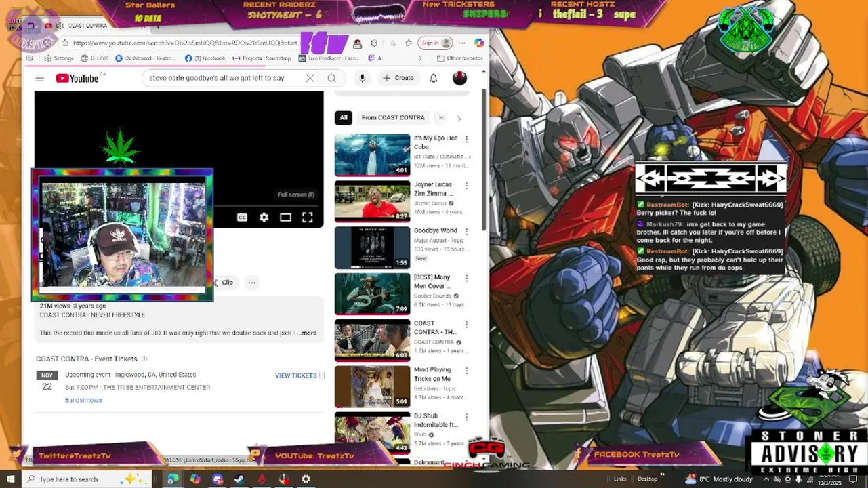The width and height of the screenshot is (868, 488).
Task: Open the YouTube Create button
Action: [398, 78]
